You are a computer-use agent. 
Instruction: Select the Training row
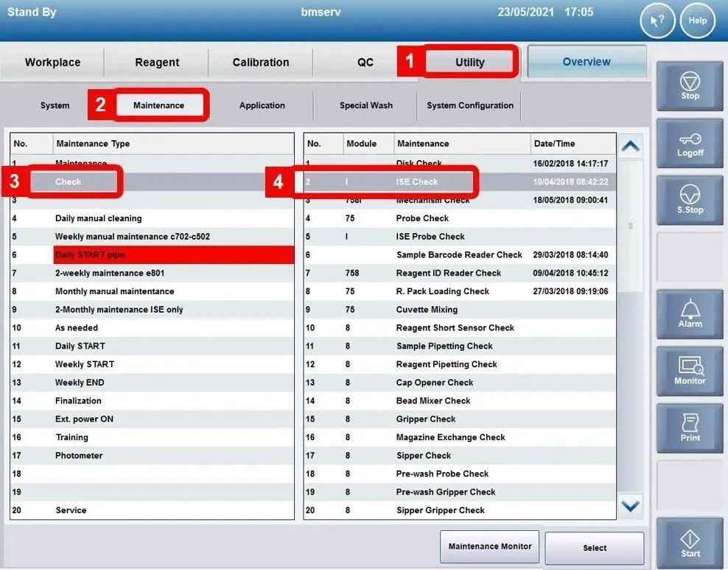[x=153, y=437]
